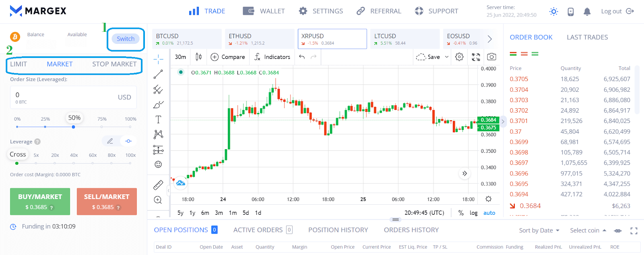644x255 pixels.
Task: Select the ruler measure tool
Action: pyautogui.click(x=158, y=185)
